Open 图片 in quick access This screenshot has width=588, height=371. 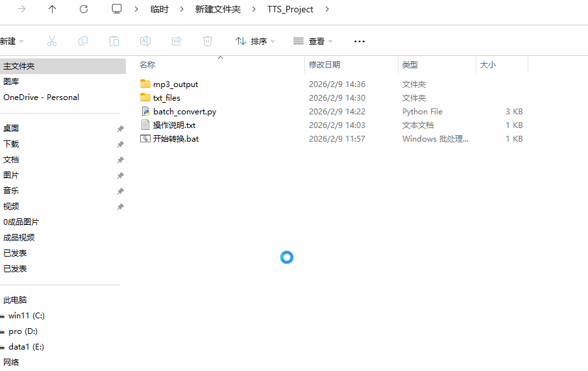11,175
